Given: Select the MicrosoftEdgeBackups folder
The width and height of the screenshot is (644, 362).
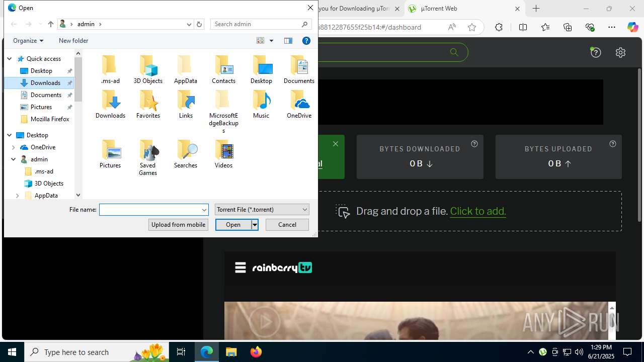Looking at the screenshot, I should [223, 112].
